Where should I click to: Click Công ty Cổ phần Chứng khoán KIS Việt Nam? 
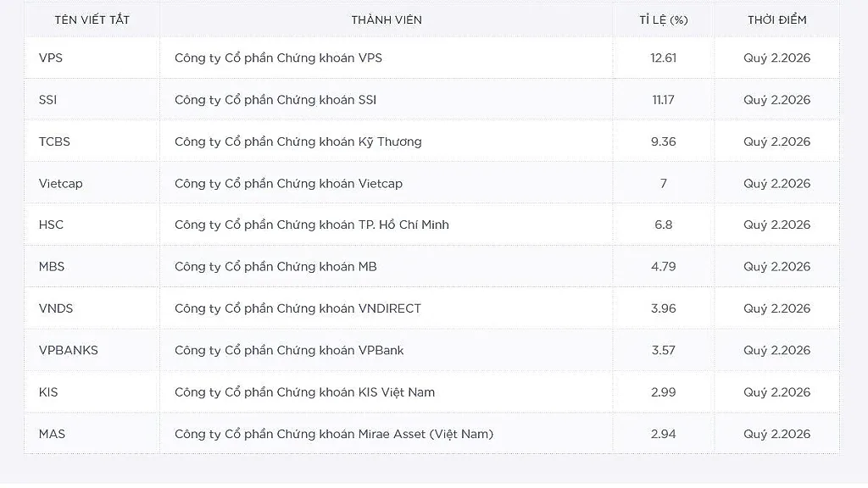[304, 392]
